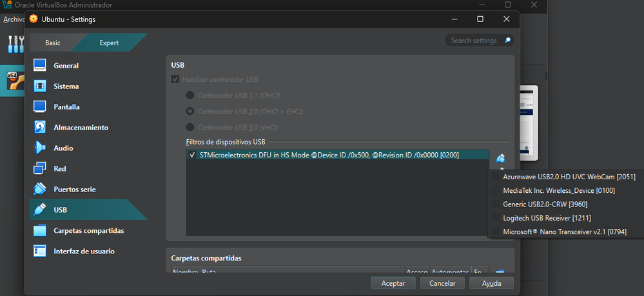Open the Sistema settings category
The width and height of the screenshot is (644, 296).
click(66, 86)
